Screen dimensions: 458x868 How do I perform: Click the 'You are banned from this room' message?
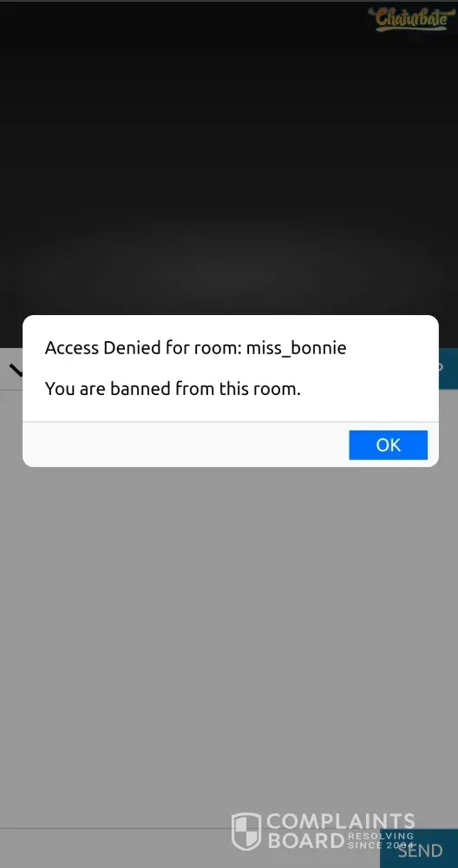tap(173, 389)
